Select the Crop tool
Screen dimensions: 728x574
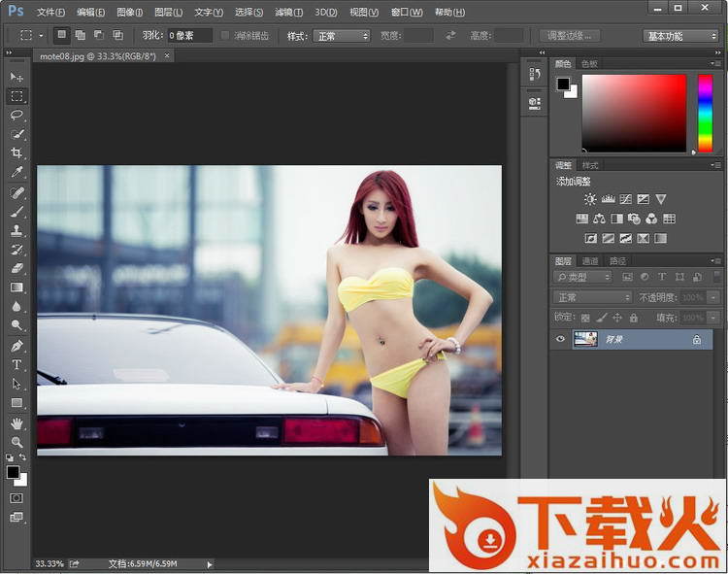coord(17,152)
